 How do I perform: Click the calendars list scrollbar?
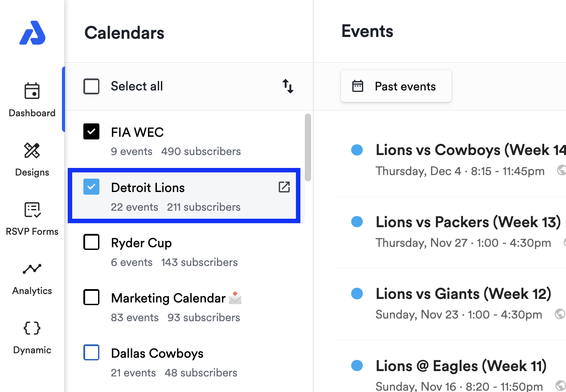click(x=308, y=147)
